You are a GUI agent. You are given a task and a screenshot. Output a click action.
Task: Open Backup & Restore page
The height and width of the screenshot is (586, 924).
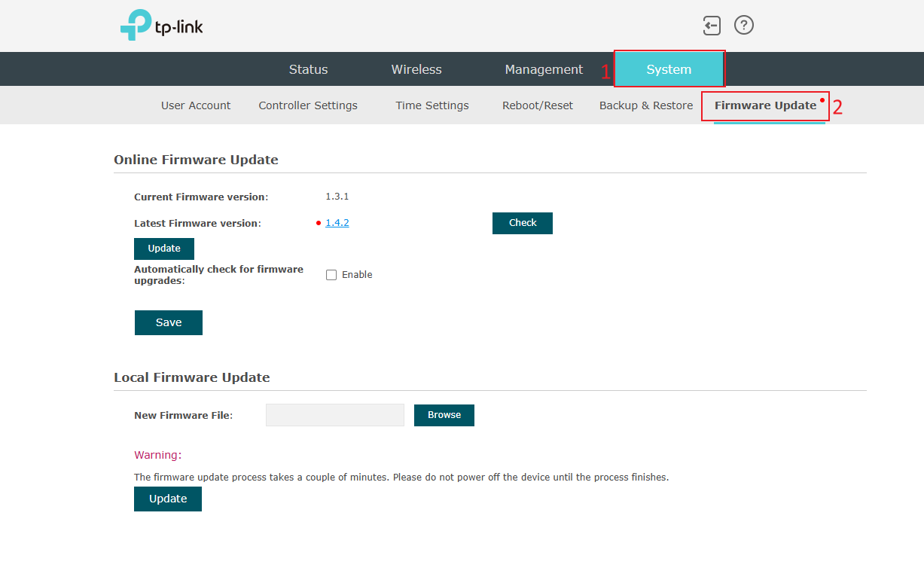click(646, 105)
